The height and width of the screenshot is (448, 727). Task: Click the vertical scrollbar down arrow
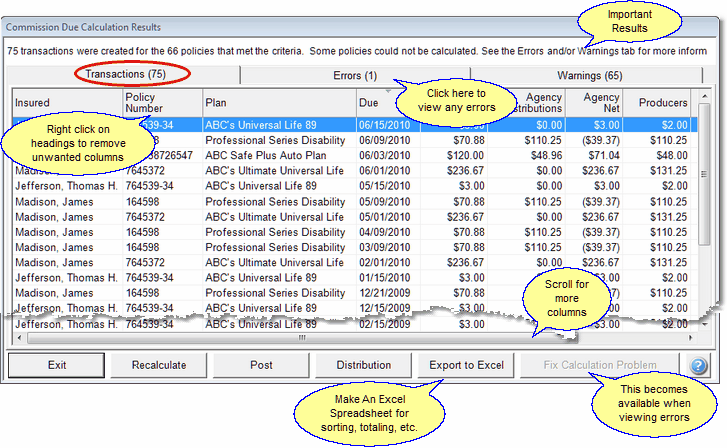click(704, 326)
